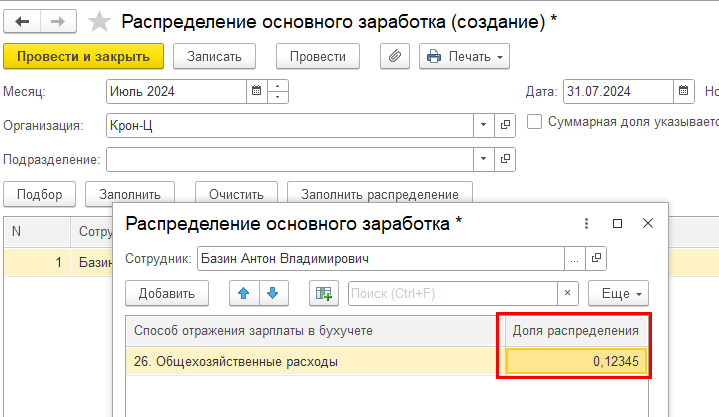
Task: Open calendar picker for Дата field
Action: (x=683, y=91)
